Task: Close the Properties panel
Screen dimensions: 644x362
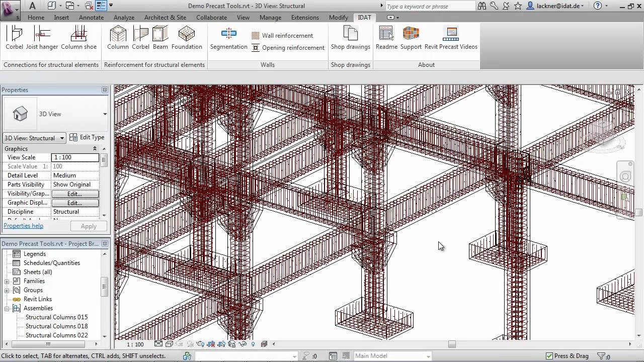Action: coord(105,90)
